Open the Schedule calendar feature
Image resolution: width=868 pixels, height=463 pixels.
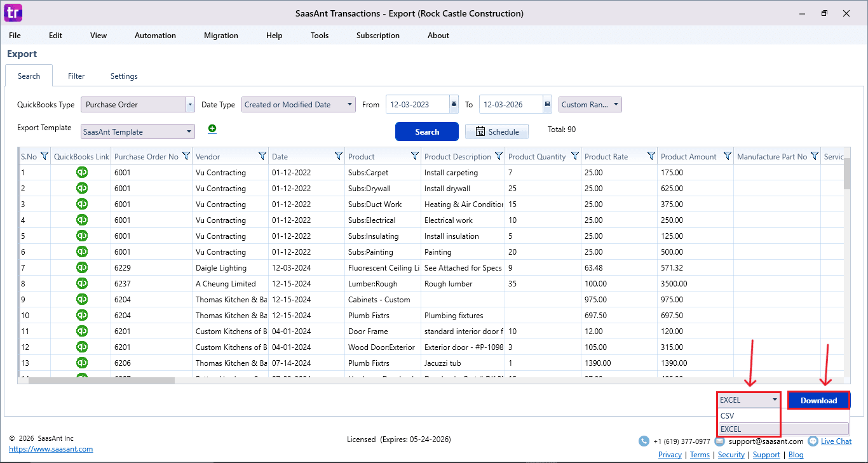[x=496, y=131]
